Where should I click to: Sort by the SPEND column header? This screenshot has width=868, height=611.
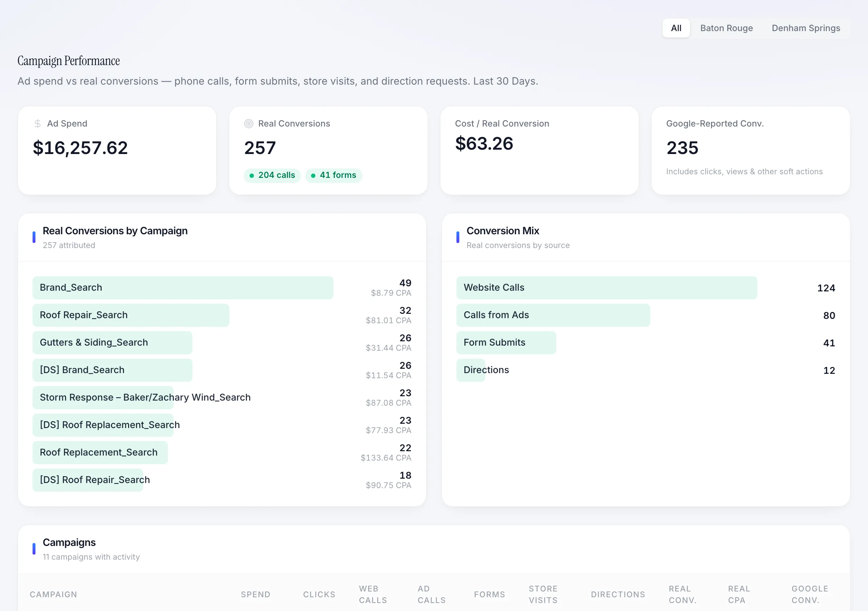tap(256, 595)
